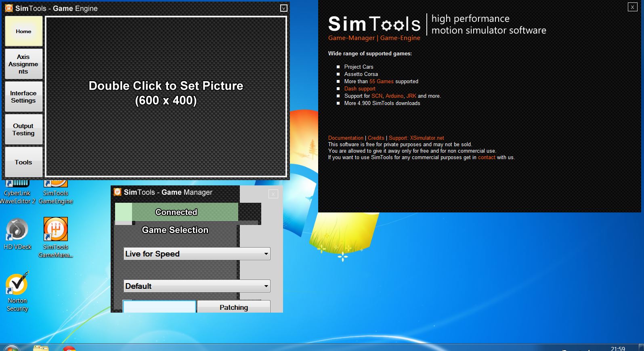
Task: Follow the 55 Games link
Action: point(381,81)
